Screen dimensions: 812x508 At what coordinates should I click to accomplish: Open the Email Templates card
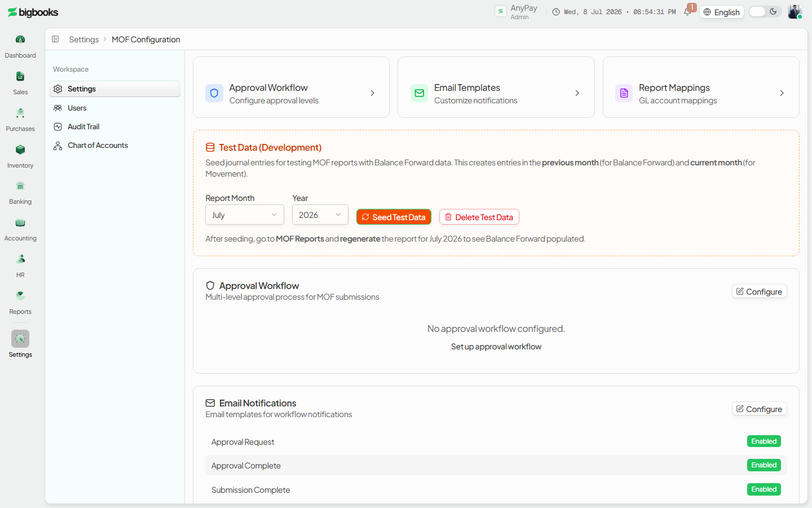[x=496, y=87]
